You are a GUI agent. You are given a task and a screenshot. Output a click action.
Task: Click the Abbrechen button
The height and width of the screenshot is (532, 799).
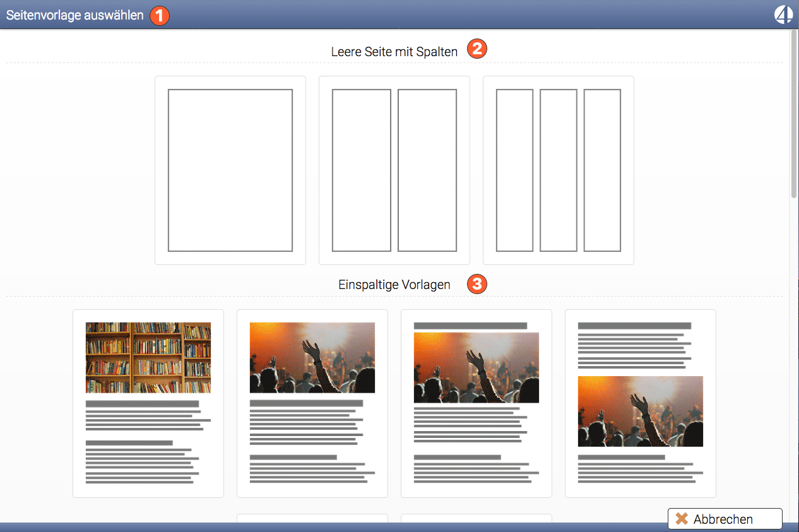click(x=725, y=519)
